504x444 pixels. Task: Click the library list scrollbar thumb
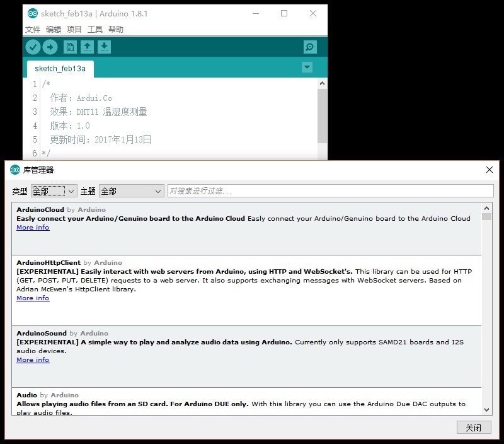[486, 216]
